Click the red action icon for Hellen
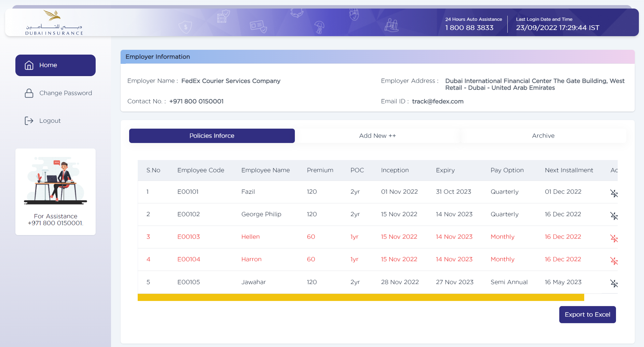Image resolution: width=644 pixels, height=347 pixels. tap(614, 238)
